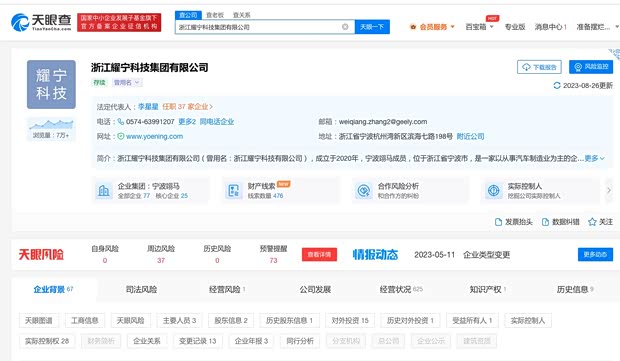Open 核心企业 25 count link

172,196
